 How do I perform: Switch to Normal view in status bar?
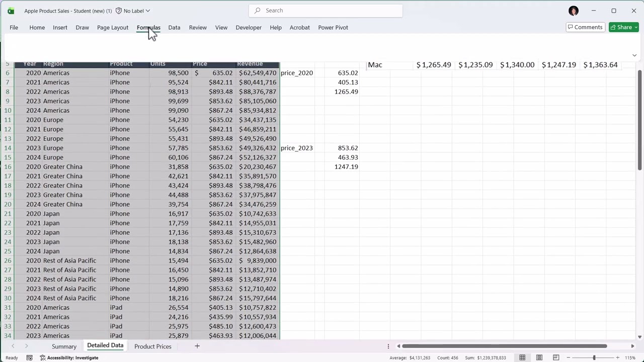pos(522,357)
